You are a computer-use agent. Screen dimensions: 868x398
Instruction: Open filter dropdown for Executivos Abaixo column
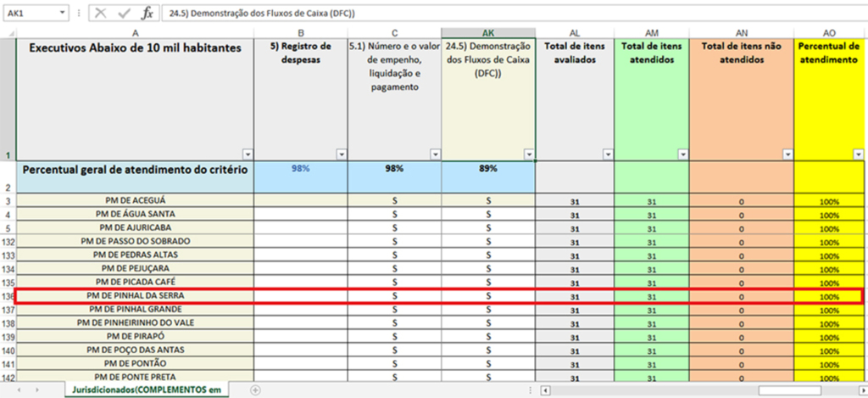[x=248, y=154]
